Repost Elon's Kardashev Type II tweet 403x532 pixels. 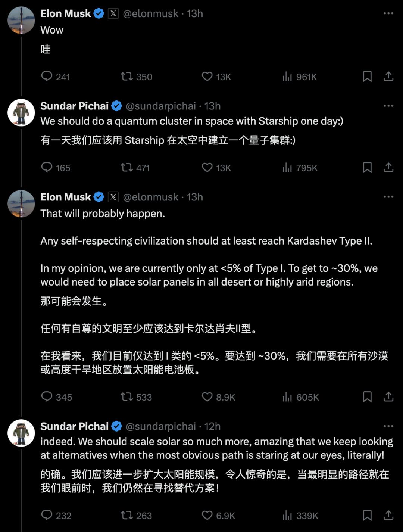pyautogui.click(x=127, y=397)
